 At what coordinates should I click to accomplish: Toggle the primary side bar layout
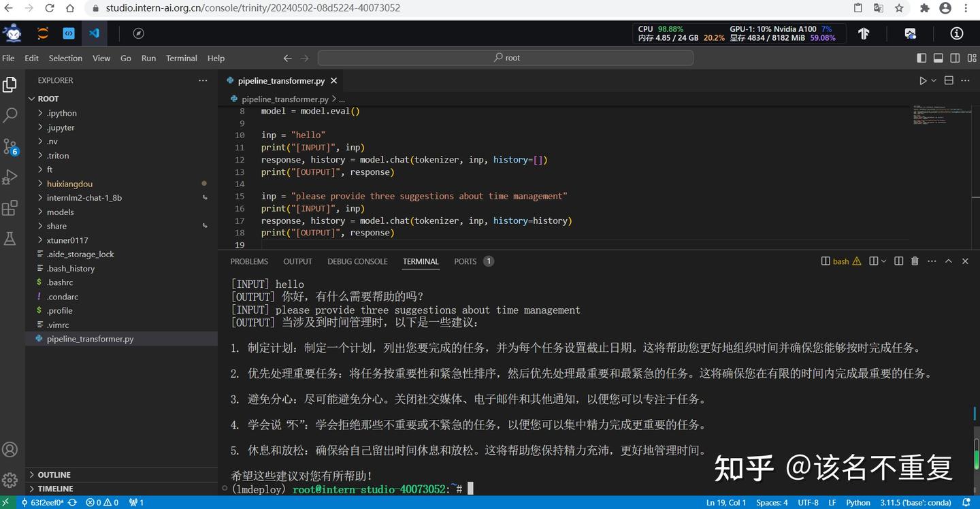click(x=921, y=59)
